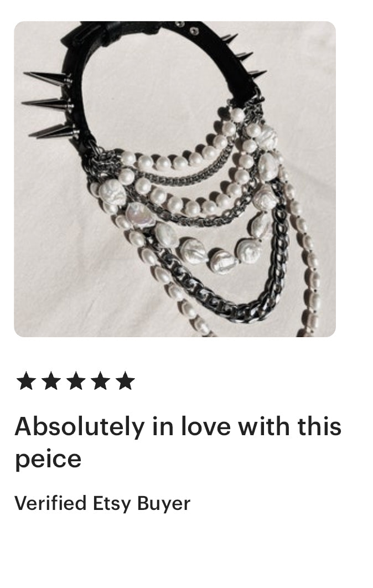Screen dimensions: 373x588
Task: Select the fourth rating star
Action: click(x=101, y=381)
